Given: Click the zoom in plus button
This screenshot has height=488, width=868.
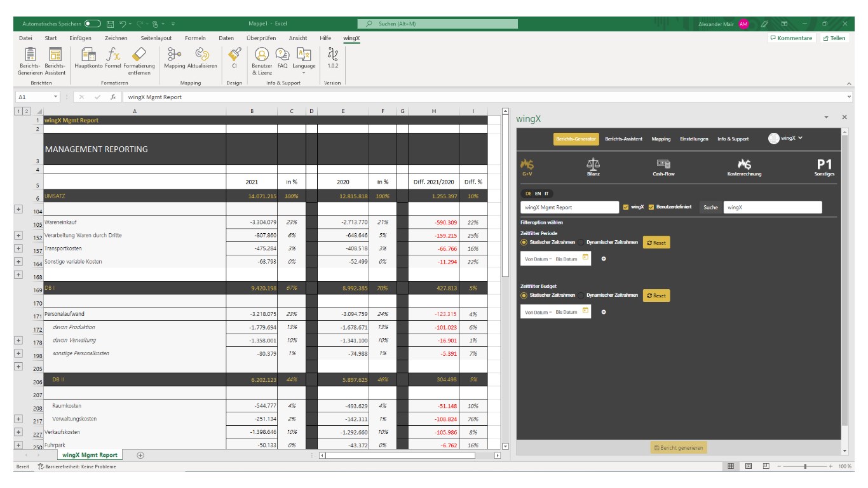Looking at the screenshot, I should click(831, 466).
